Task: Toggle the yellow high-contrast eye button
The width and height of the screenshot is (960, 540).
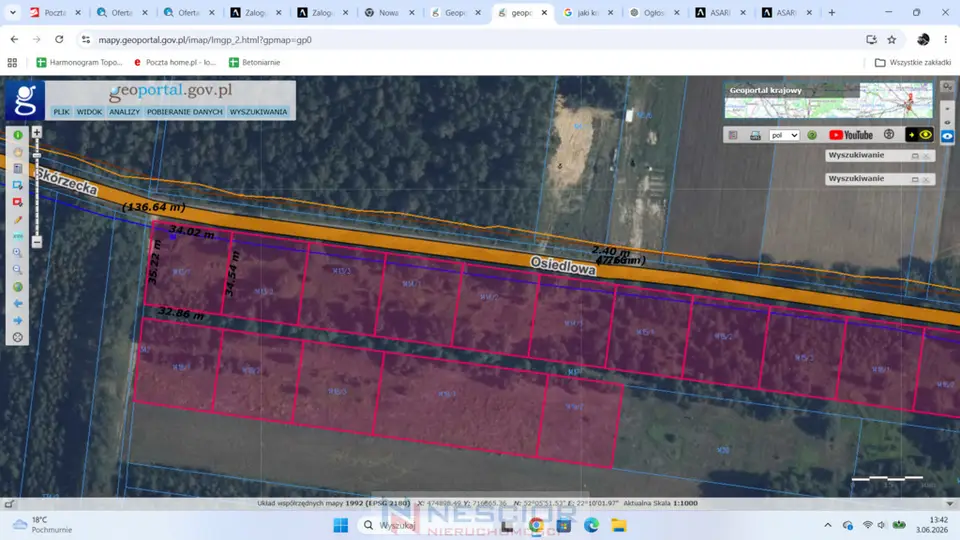Action: coord(919,135)
